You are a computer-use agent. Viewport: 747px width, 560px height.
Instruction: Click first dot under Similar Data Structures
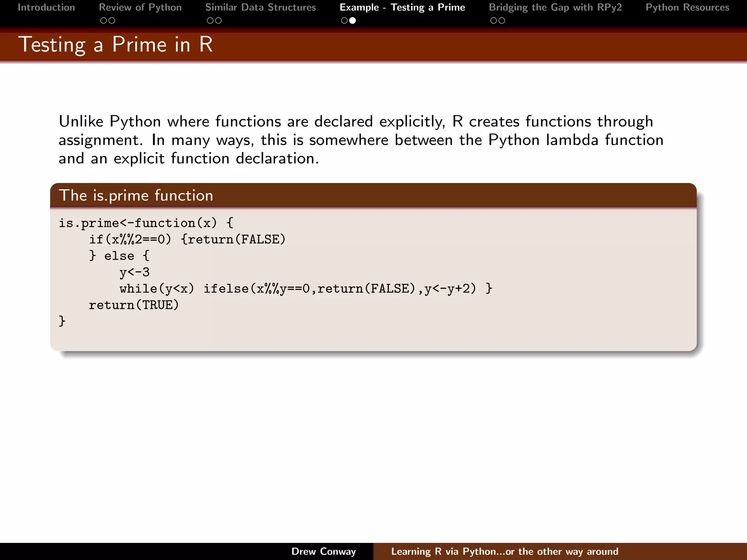tap(210, 21)
